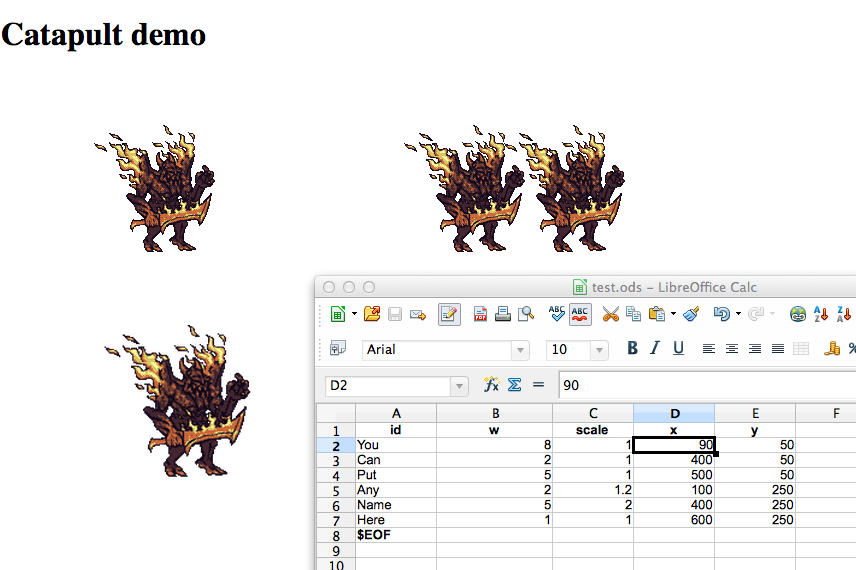This screenshot has height=570, width=856.
Task: Click cell containing '$EOF'
Action: tap(396, 535)
